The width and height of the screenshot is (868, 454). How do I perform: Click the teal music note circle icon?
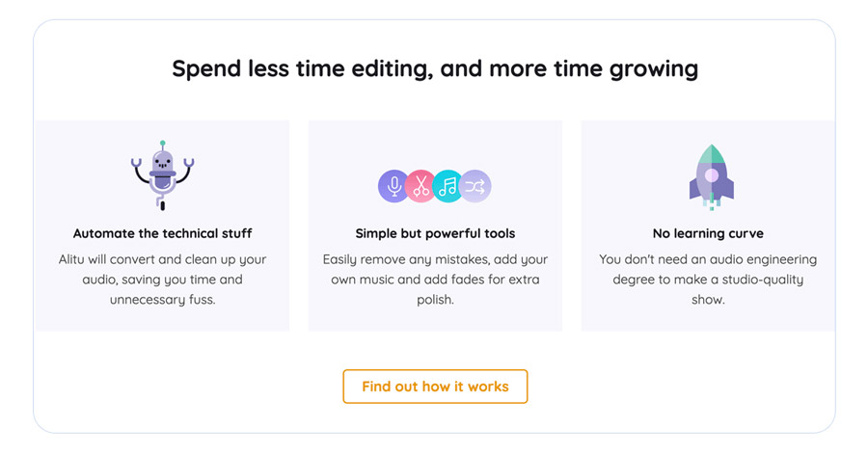click(x=448, y=186)
